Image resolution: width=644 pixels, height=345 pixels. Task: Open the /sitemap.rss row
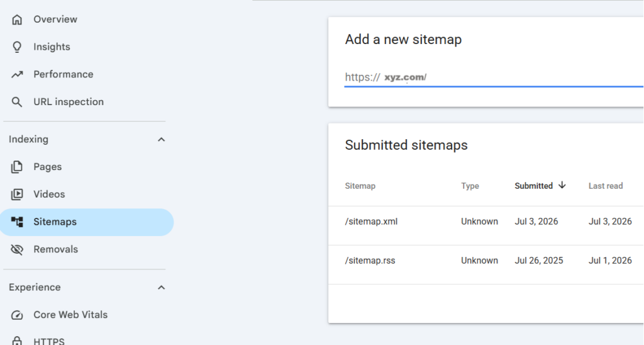point(486,265)
